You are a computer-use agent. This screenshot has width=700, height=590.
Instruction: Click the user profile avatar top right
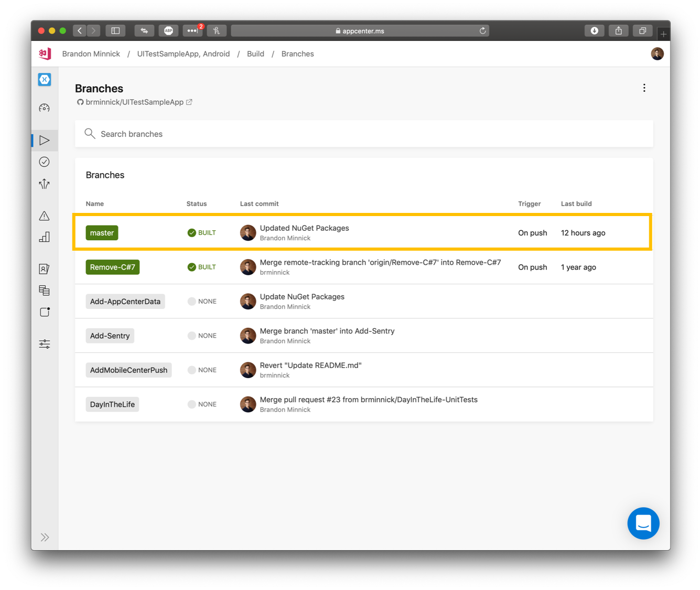click(657, 53)
